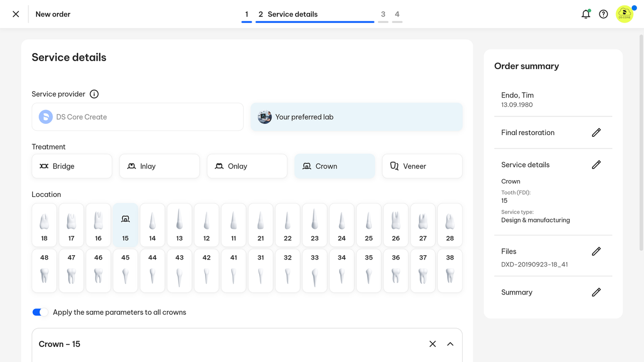Remove the Crown – 15 entry

tap(433, 344)
